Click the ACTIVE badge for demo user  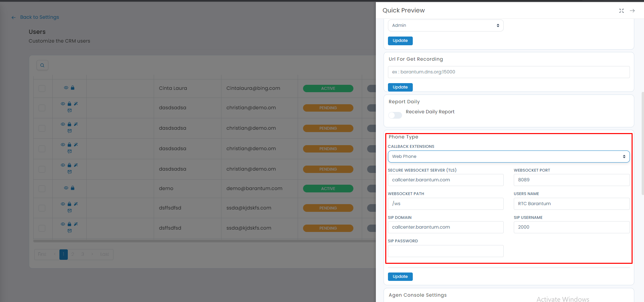pos(328,189)
